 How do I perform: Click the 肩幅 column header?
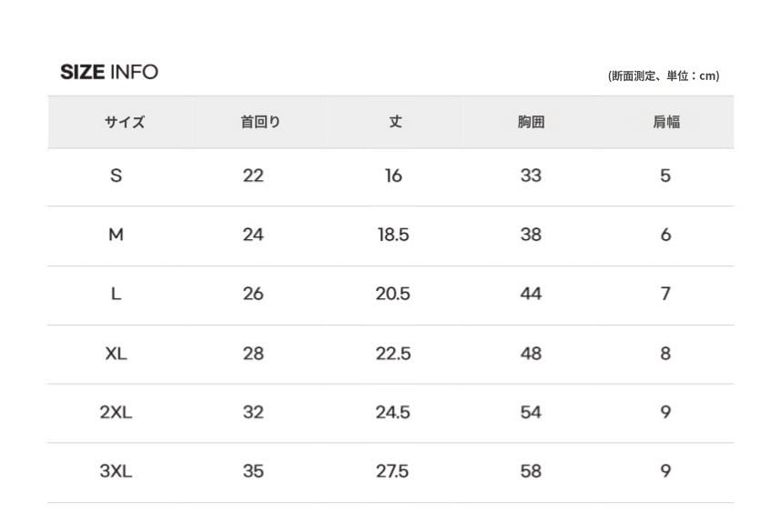tap(665, 122)
